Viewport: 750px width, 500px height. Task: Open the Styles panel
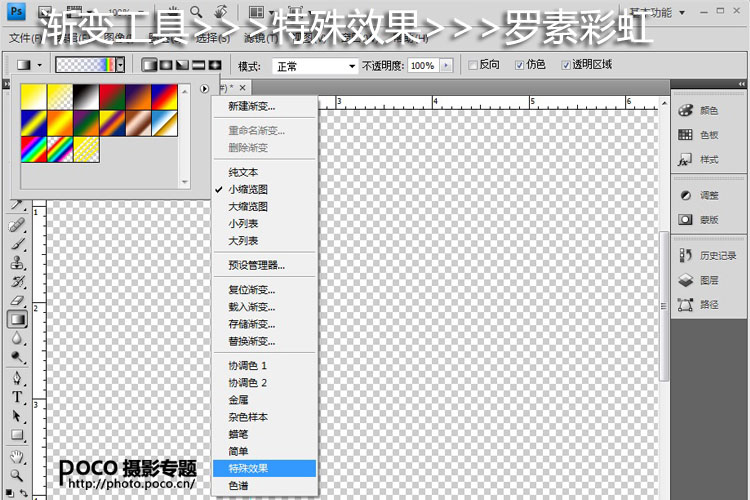pyautogui.click(x=699, y=159)
